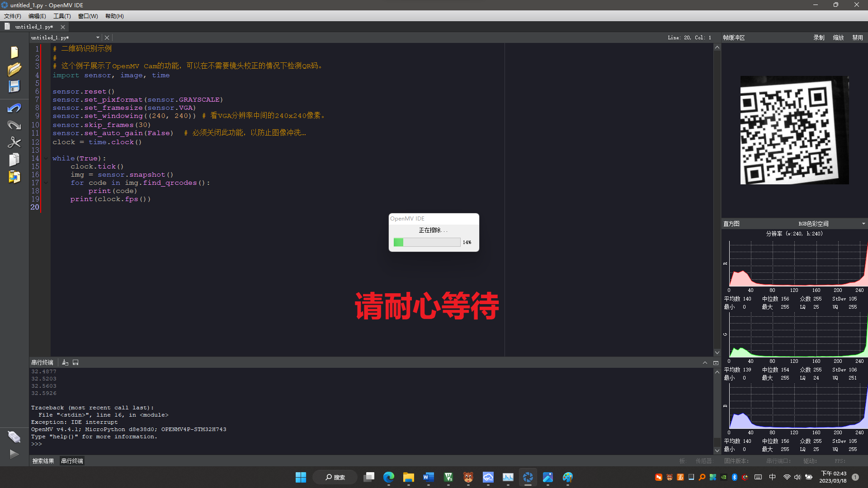Viewport: 868px width, 488px height.
Task: Click the Line: 20, Col: 1 indicator
Action: coord(689,38)
